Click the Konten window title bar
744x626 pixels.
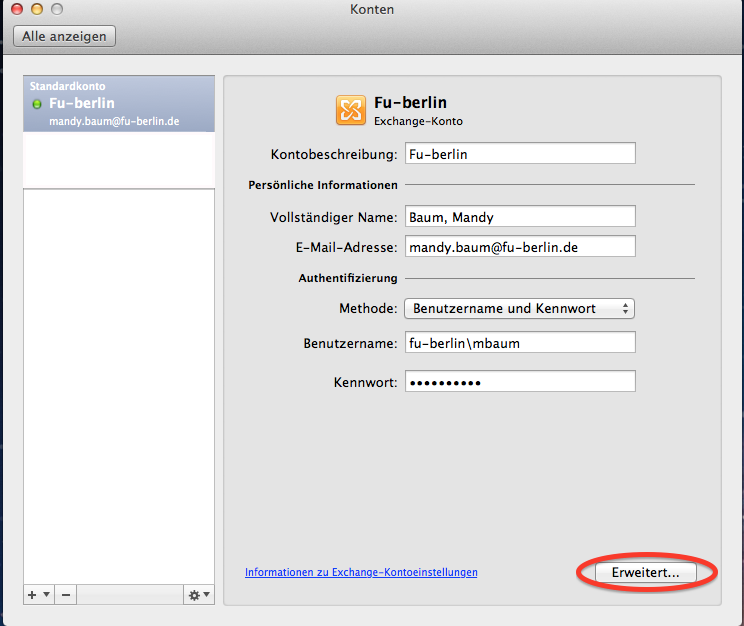tap(372, 10)
